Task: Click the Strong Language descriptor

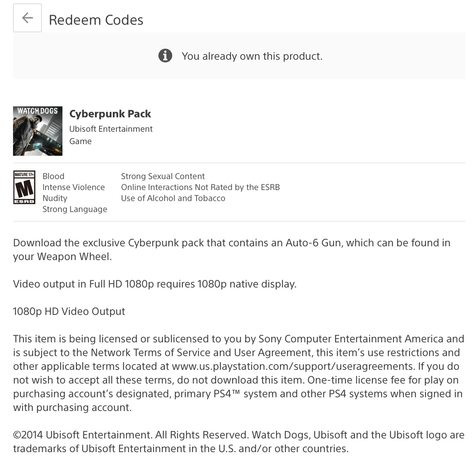Action: coord(75,209)
